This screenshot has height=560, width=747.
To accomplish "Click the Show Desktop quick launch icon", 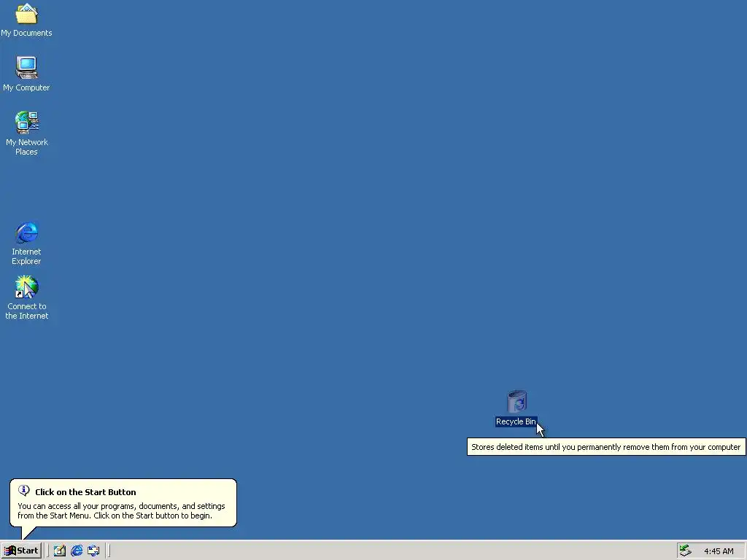I will pyautogui.click(x=60, y=551).
